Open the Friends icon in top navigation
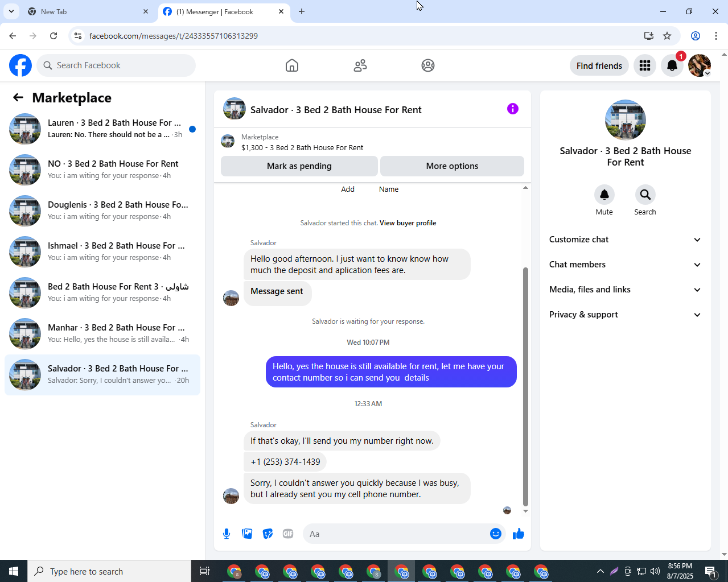 pos(360,65)
